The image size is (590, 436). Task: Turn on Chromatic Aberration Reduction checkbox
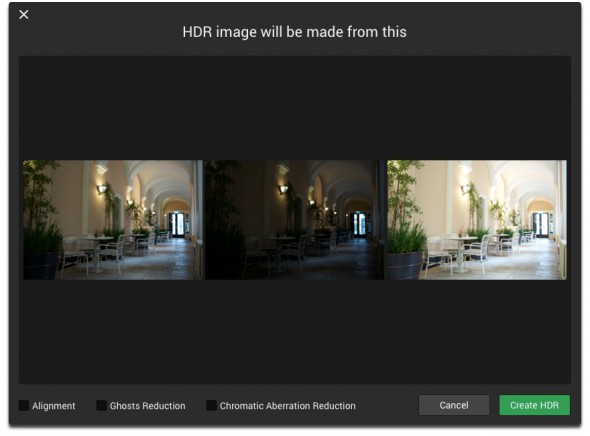click(211, 406)
